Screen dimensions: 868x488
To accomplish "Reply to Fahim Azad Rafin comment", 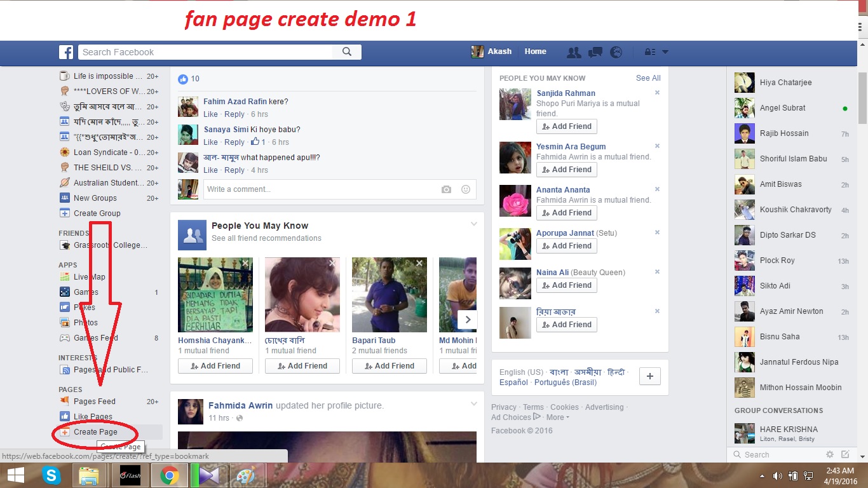I will pos(234,114).
